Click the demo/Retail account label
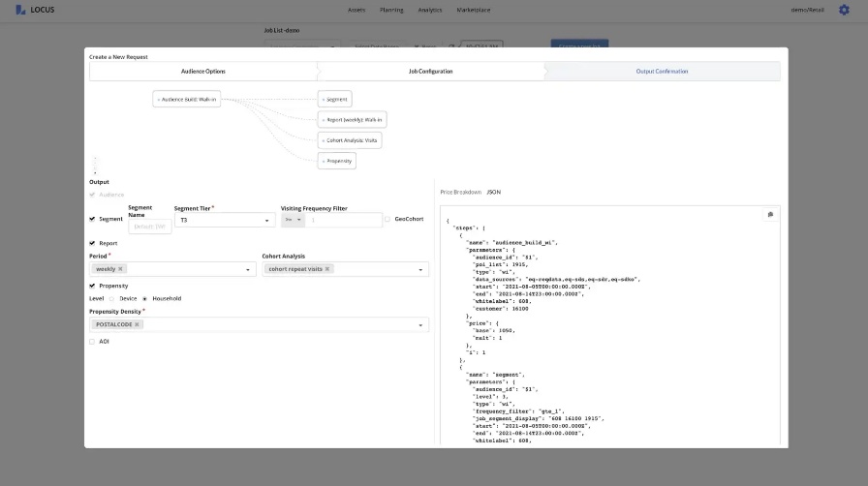 click(807, 10)
